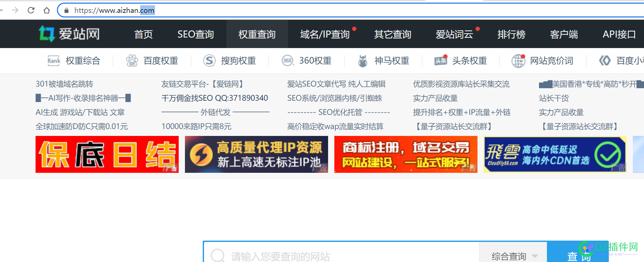Select 搜狗权重 sub-navigation link
Screen dimensions: 644x262
(239, 61)
